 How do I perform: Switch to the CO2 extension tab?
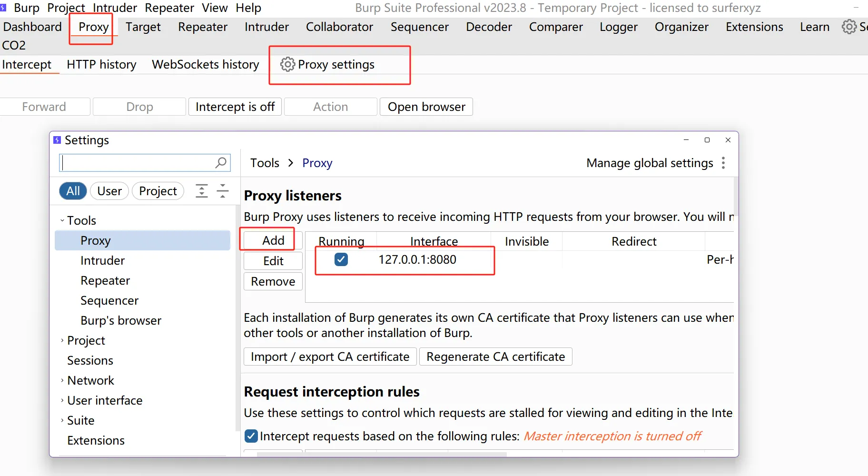click(x=14, y=45)
